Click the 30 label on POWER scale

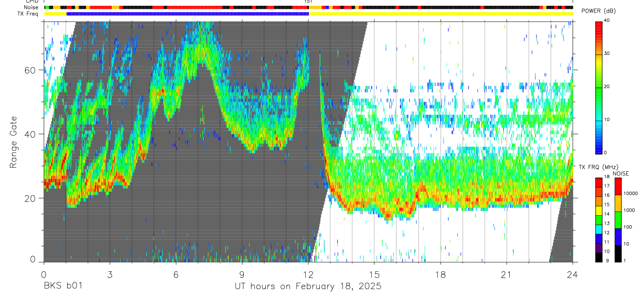(607, 54)
